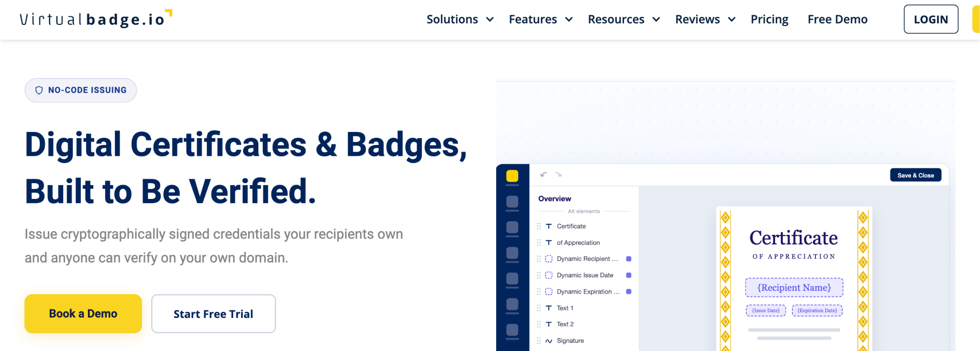Click the text icon beside Text 1
980x351 pixels.
tap(549, 308)
